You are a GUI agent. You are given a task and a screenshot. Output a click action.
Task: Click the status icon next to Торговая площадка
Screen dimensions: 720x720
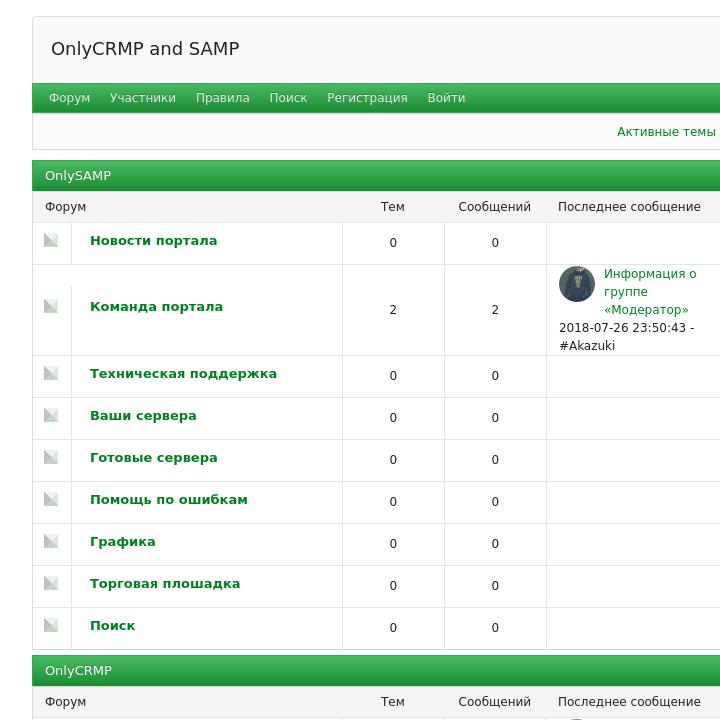(51, 583)
